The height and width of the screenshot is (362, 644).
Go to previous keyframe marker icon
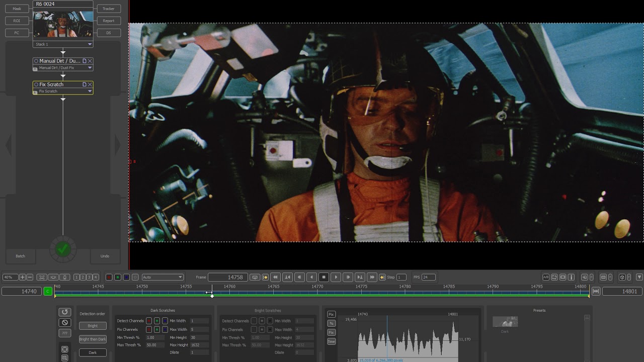click(265, 277)
